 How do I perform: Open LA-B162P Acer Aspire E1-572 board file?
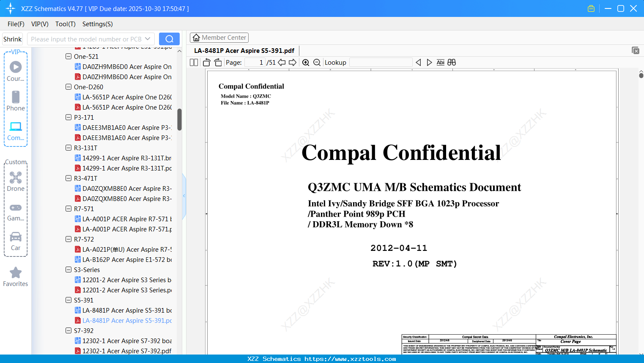click(123, 260)
